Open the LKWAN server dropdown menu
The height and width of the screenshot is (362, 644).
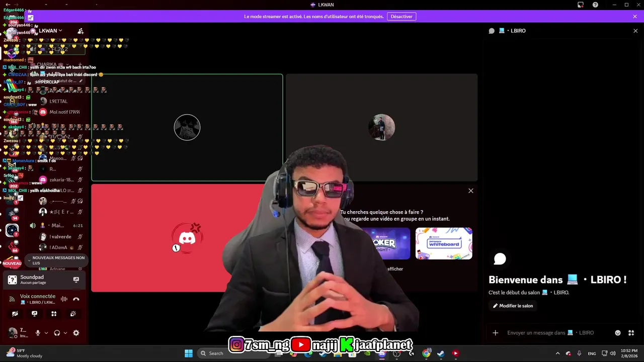[50, 31]
